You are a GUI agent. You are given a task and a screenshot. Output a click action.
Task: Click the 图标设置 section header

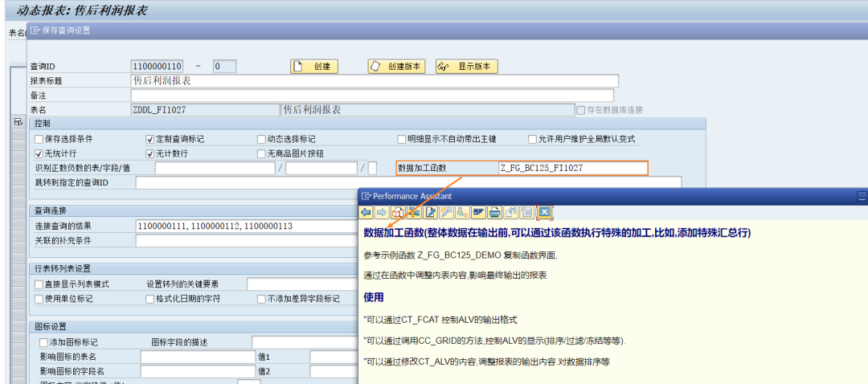pos(193,327)
